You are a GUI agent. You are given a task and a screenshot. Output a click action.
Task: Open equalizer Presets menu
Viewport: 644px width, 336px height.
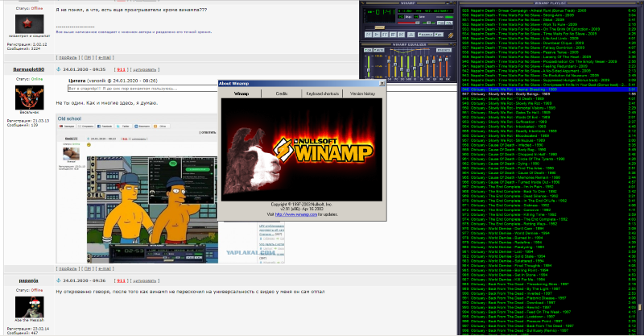tap(444, 50)
